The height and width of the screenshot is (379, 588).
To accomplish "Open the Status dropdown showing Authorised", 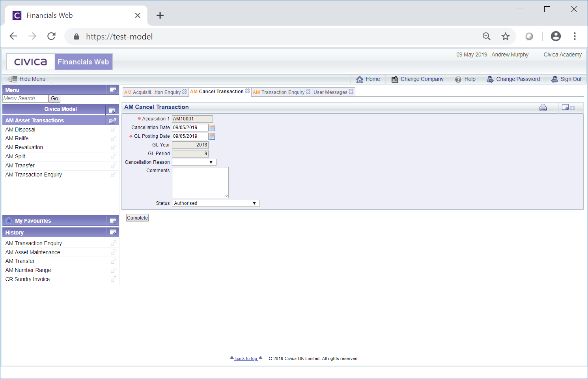I will point(216,203).
